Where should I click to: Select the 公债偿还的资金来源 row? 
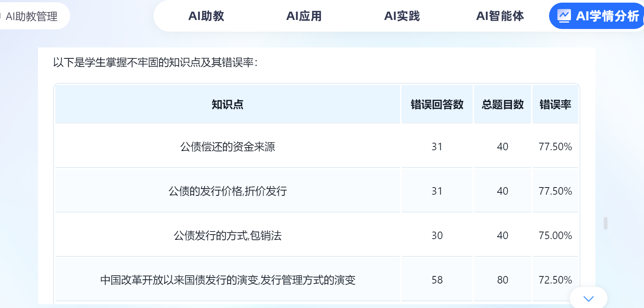[227, 146]
